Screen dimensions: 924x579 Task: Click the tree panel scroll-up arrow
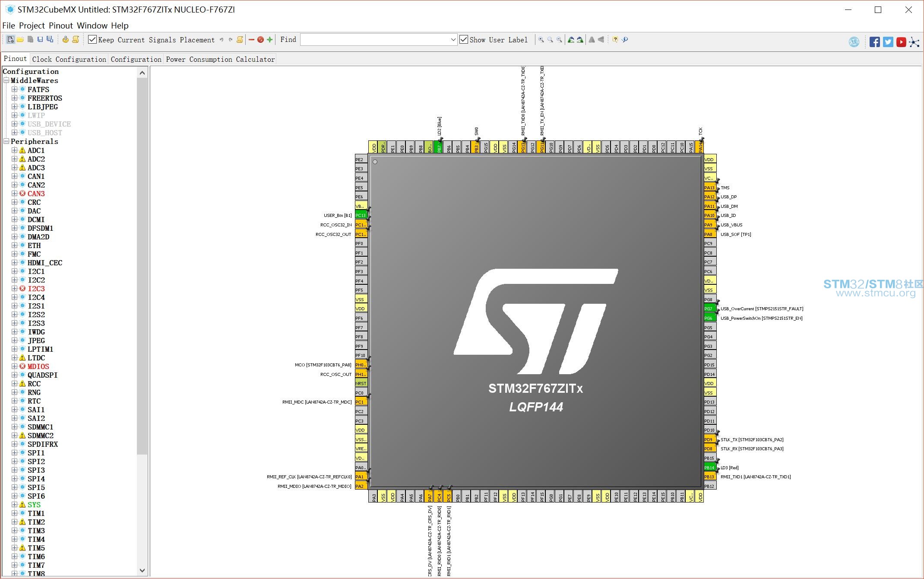pyautogui.click(x=142, y=73)
